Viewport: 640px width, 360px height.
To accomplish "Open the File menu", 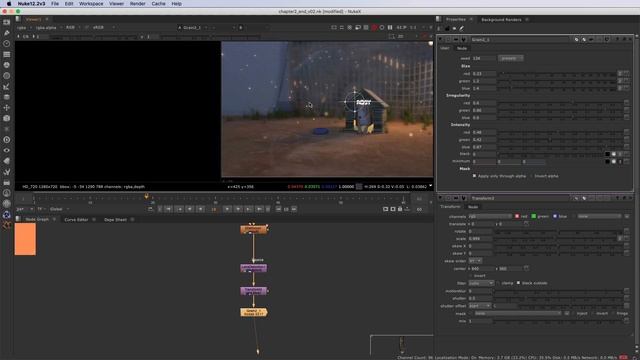I will (55, 4).
